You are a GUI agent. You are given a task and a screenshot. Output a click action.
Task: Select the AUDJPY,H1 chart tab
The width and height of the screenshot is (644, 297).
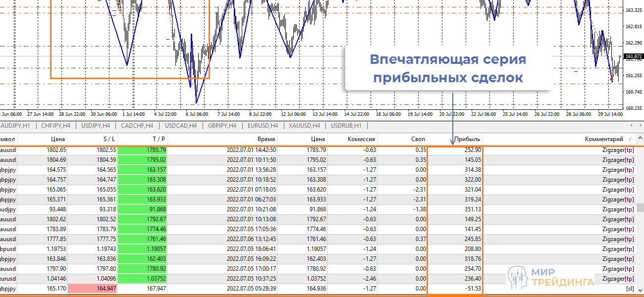[16, 126]
